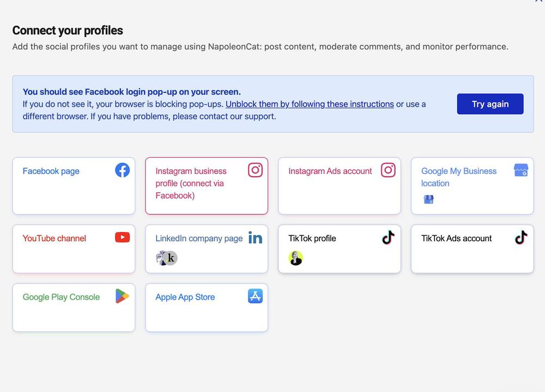Click the Instagram business profile icon
This screenshot has height=392, width=545.
pos(255,170)
